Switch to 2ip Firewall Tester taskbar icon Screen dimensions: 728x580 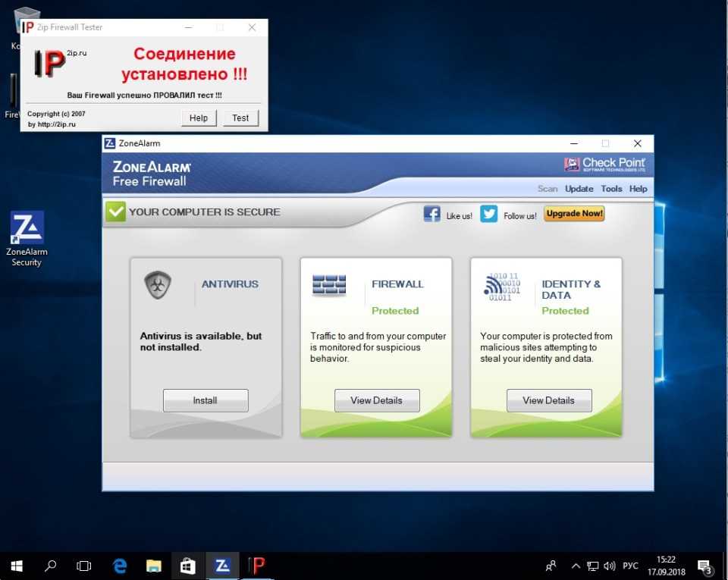[x=256, y=566]
